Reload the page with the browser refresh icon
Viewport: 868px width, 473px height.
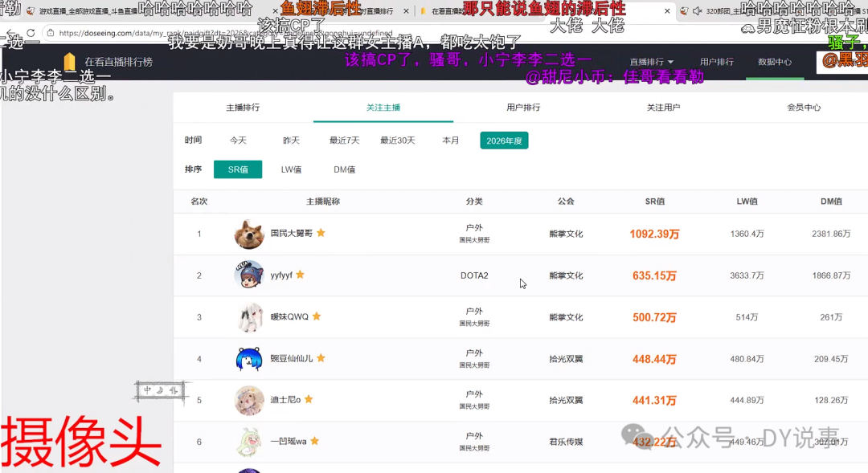[x=31, y=33]
